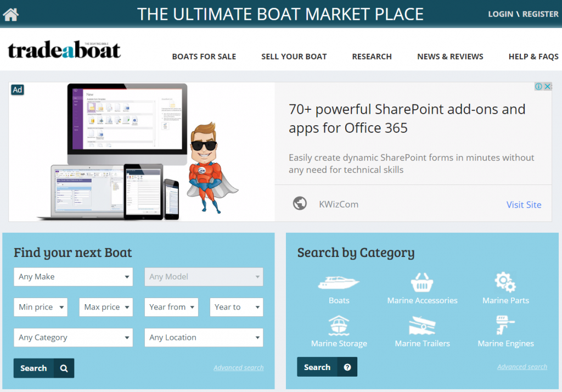The image size is (562, 392).
Task: Click the question mark icon on category Search
Action: [x=347, y=367]
